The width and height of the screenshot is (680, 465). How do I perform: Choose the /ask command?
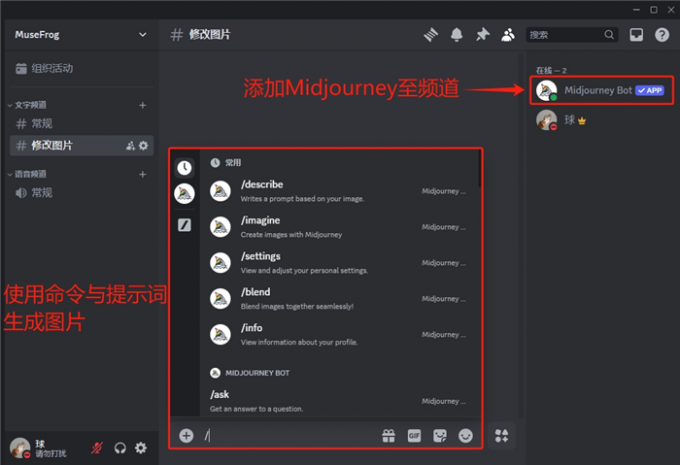(x=340, y=401)
